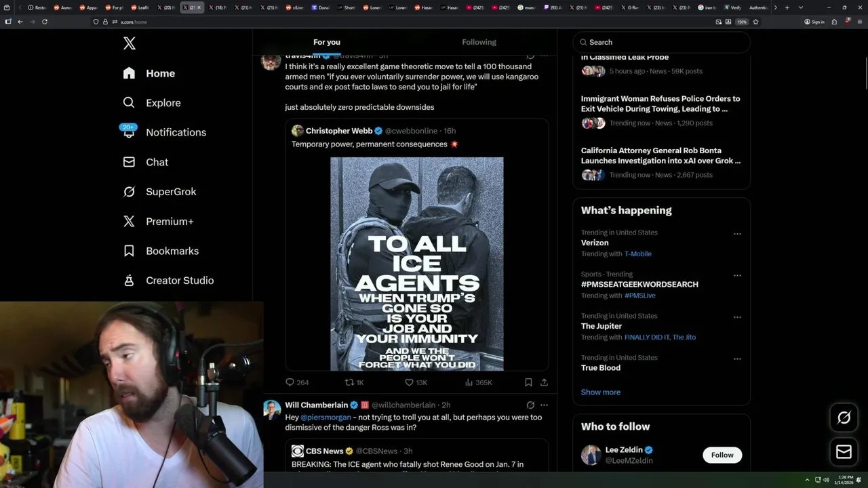Click the Creator Studio icon

click(129, 281)
